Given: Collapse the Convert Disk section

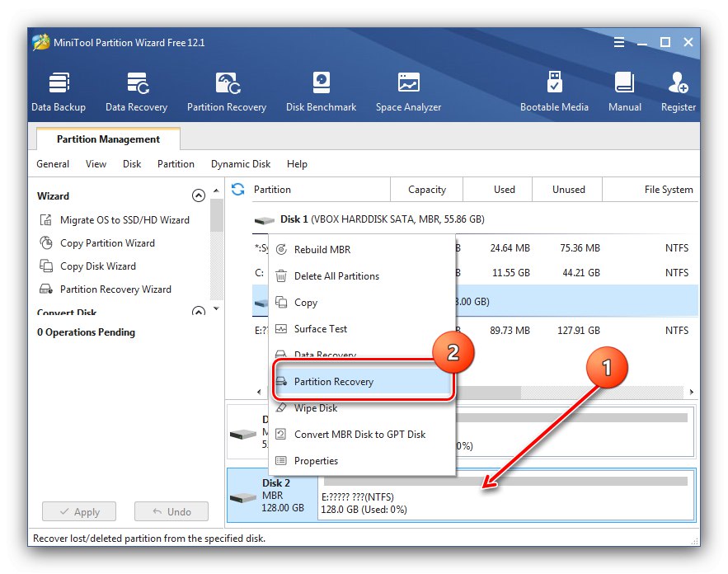Looking at the screenshot, I should tap(198, 312).
